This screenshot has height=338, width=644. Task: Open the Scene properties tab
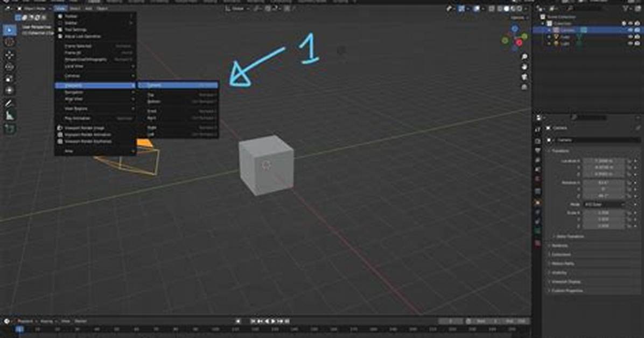[x=538, y=170]
